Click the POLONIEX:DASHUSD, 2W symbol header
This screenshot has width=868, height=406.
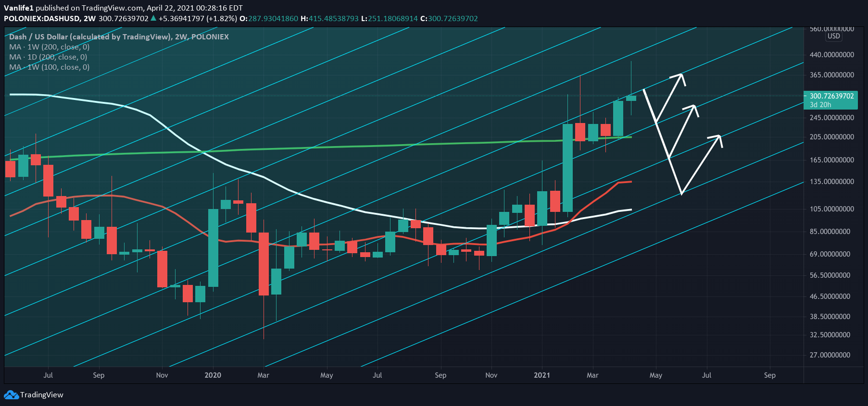50,19
